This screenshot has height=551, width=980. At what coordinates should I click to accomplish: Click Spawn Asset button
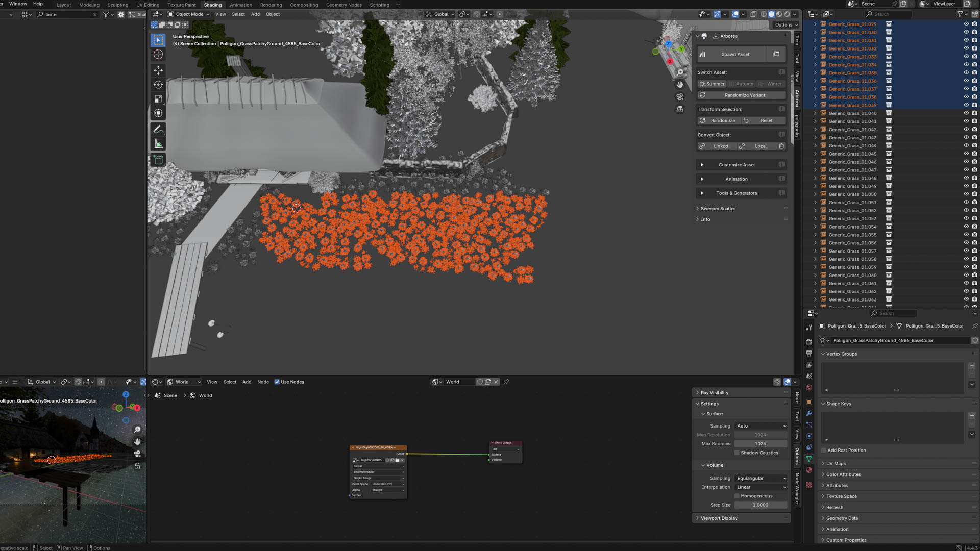(735, 54)
